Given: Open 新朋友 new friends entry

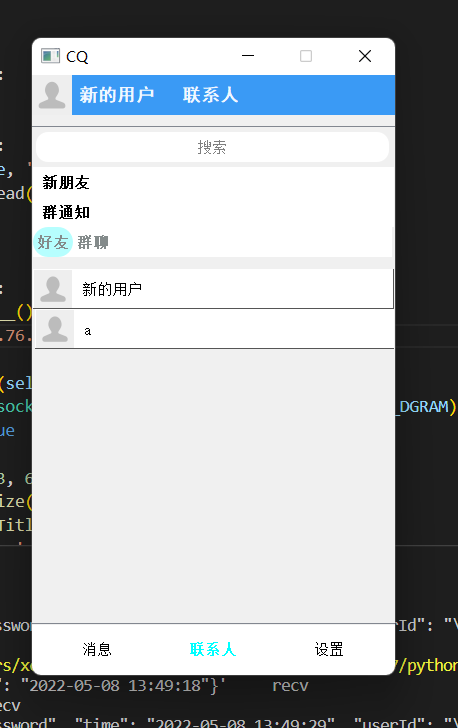Looking at the screenshot, I should coord(66,182).
